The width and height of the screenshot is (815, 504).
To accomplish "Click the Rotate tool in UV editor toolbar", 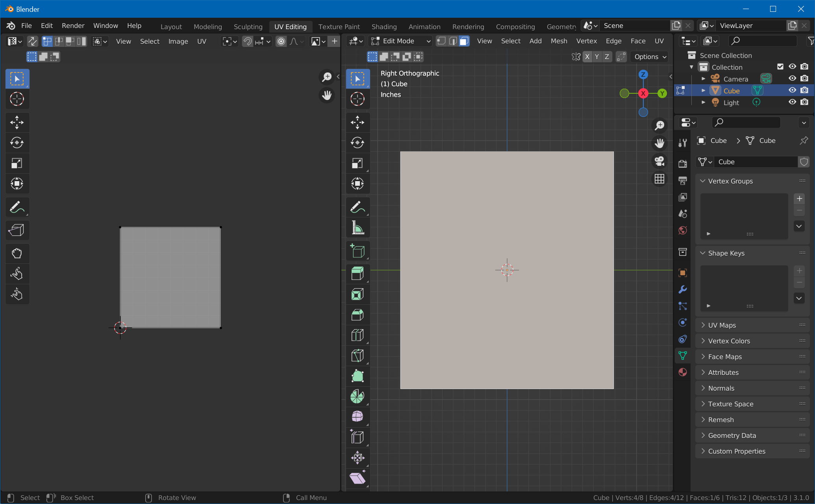I will click(17, 142).
